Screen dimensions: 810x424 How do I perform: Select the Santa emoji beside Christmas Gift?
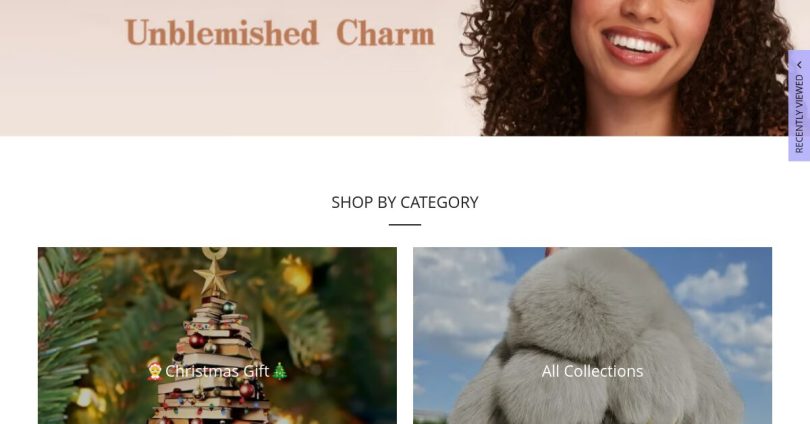[154, 371]
